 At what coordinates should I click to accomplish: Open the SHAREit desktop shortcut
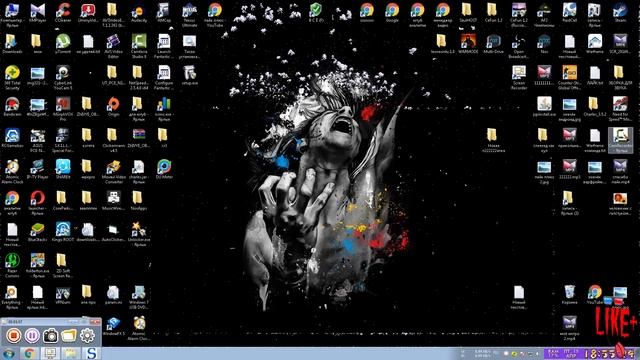click(63, 170)
